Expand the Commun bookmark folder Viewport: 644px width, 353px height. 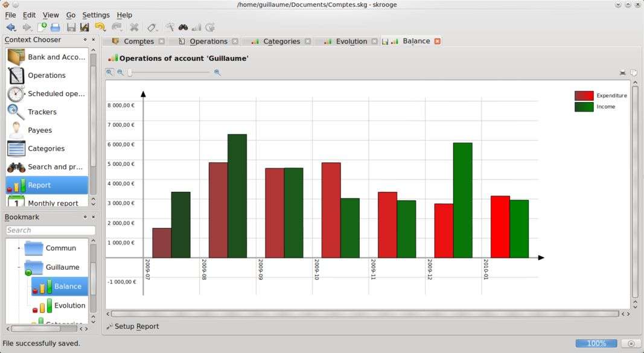click(19, 248)
